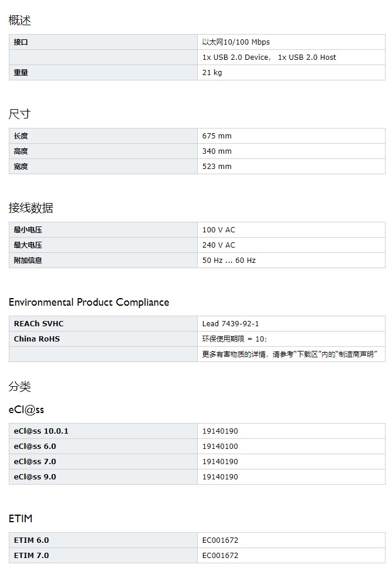Click the 尺寸 section heading
Screen dimensions: 392x568
[x=19, y=114]
